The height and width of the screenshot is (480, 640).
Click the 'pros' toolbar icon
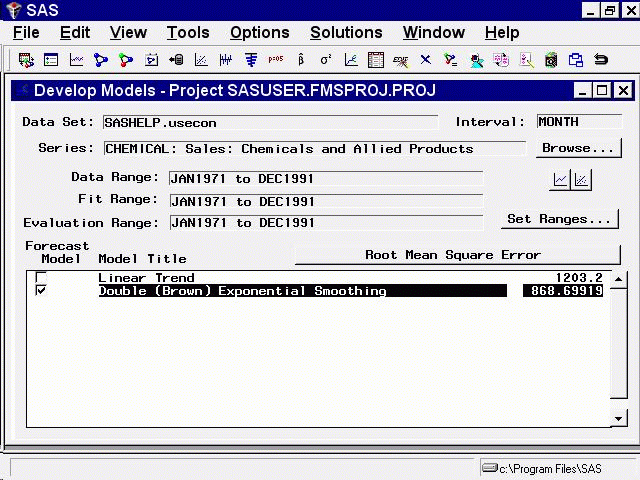pyautogui.click(x=276, y=61)
